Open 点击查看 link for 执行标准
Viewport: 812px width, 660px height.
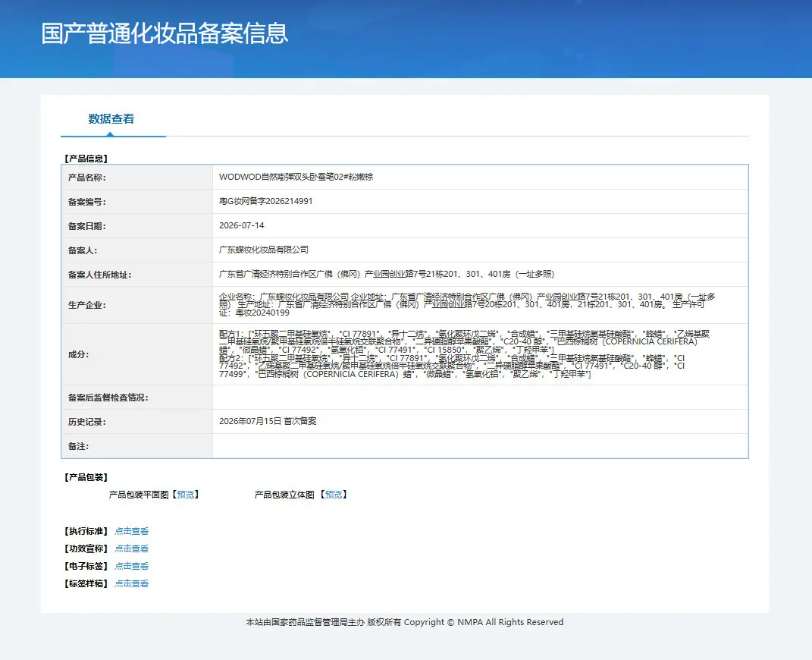click(131, 531)
